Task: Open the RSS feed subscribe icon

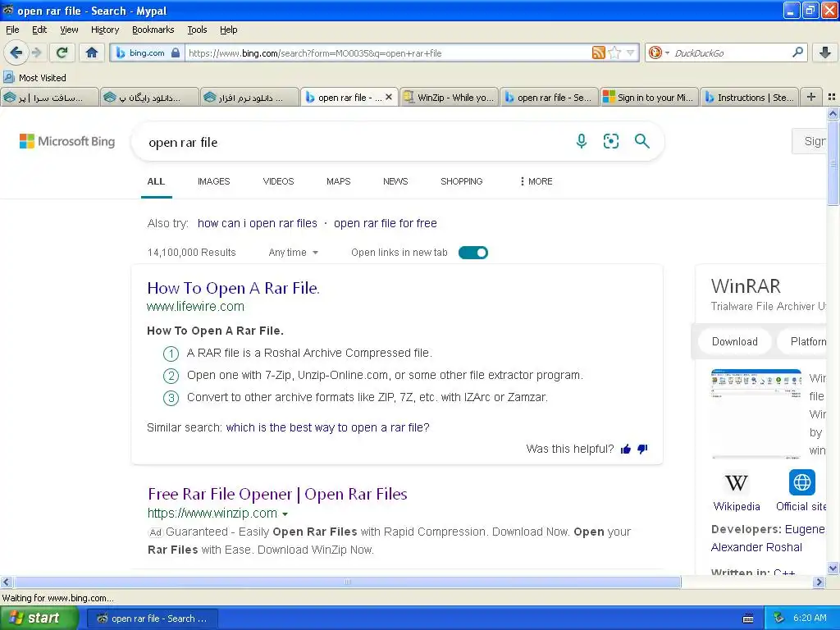Action: point(598,52)
